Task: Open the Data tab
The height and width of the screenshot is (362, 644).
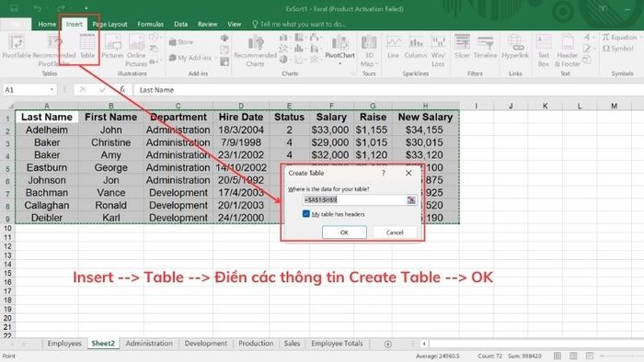Action: coord(180,24)
